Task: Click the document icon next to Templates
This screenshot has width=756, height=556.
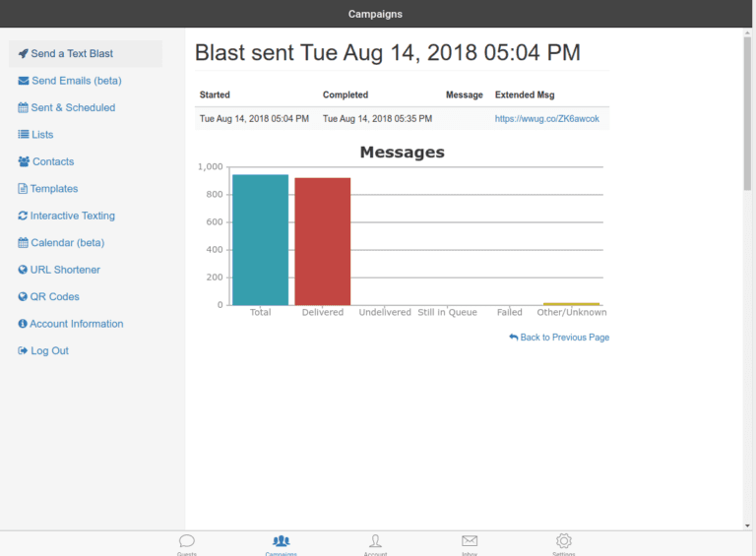Action: point(23,189)
